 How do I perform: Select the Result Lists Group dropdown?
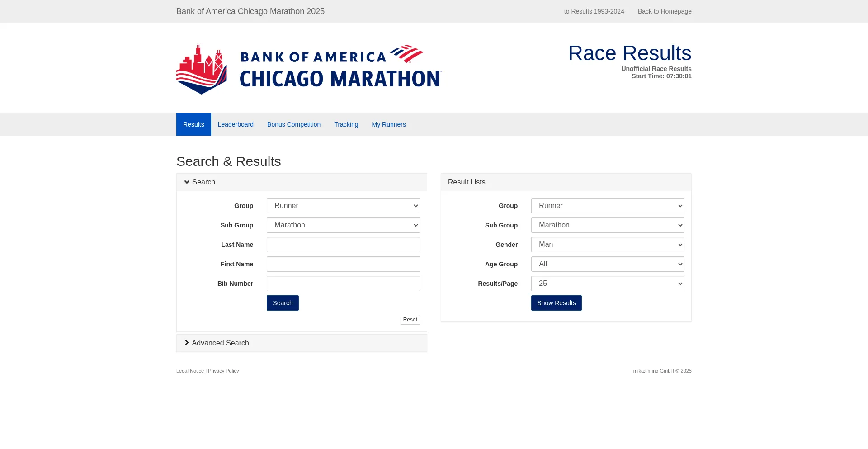click(607, 206)
